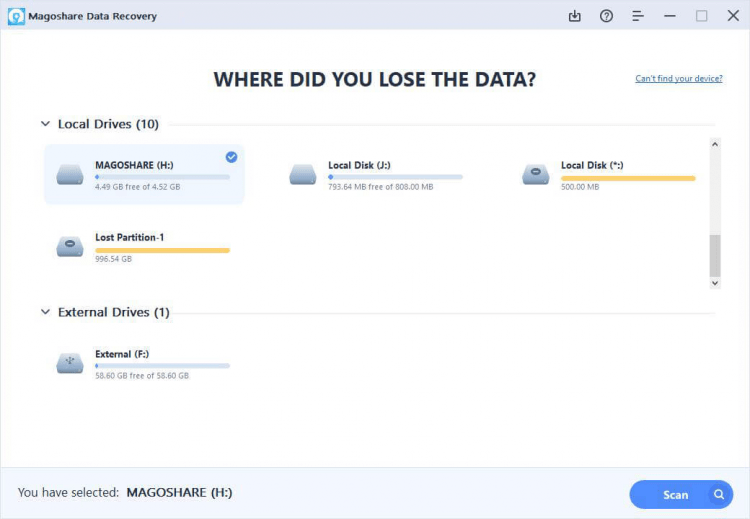Screen dimensions: 750x519
Task: Select the Local Disk (J:) drive icon
Action: [x=303, y=175]
